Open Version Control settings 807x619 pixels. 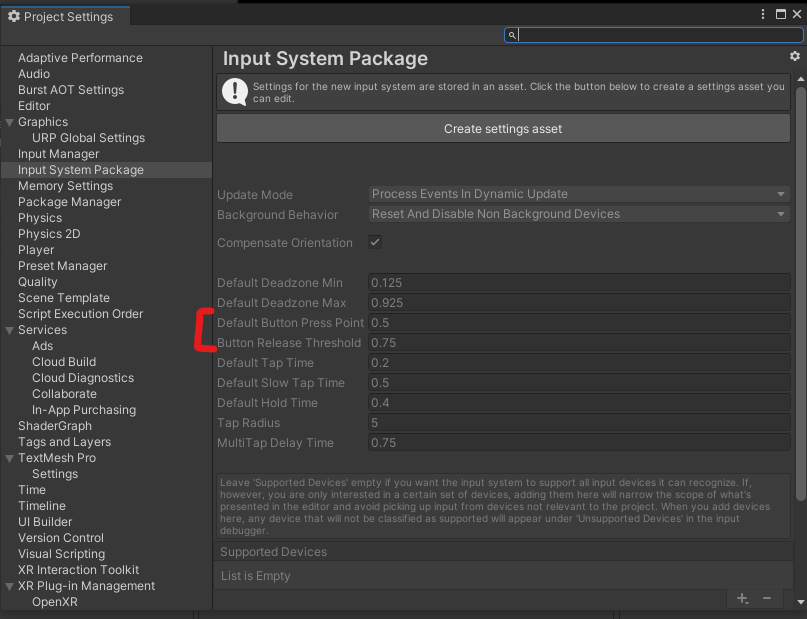(61, 538)
